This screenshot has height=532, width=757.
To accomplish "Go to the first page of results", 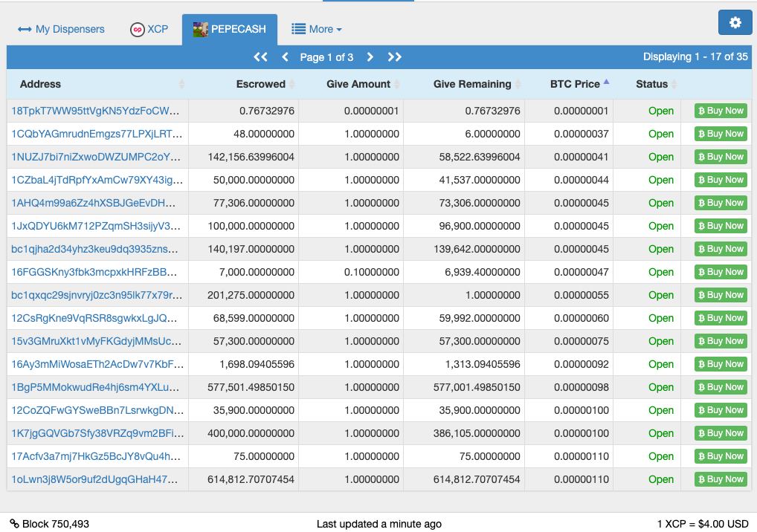I will (x=260, y=57).
